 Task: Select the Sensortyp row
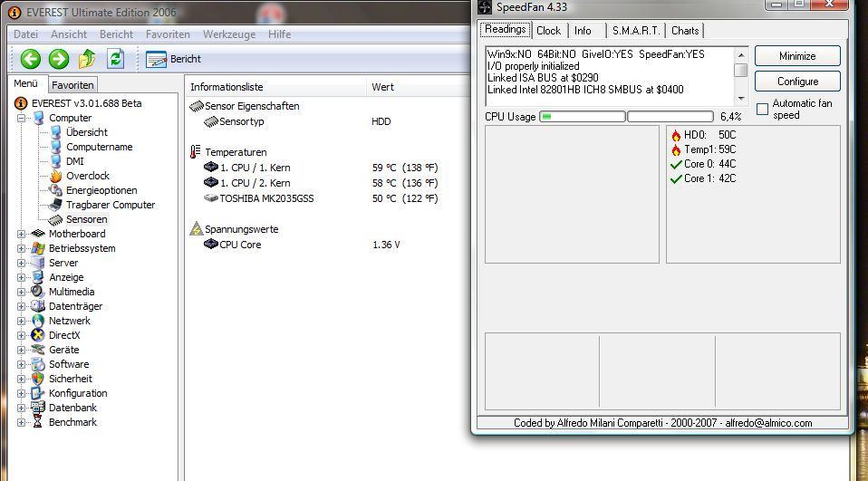(x=297, y=121)
